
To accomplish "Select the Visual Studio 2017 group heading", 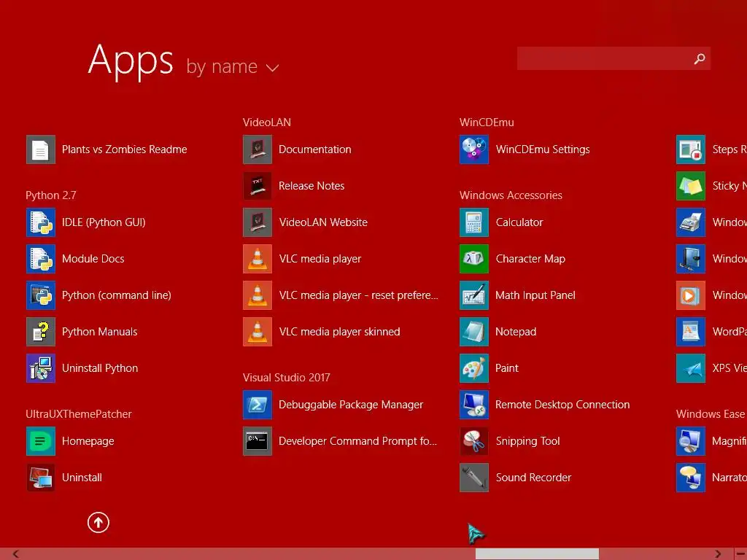I will [x=286, y=378].
